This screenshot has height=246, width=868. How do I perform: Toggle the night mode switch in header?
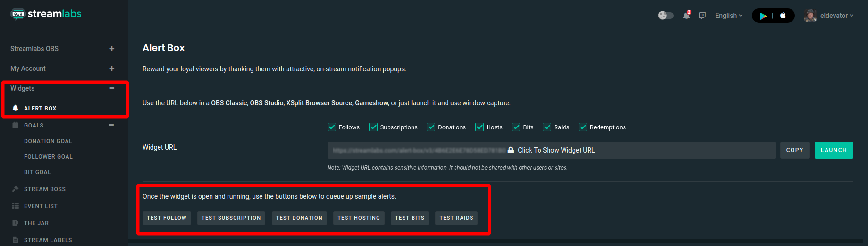[x=666, y=16]
